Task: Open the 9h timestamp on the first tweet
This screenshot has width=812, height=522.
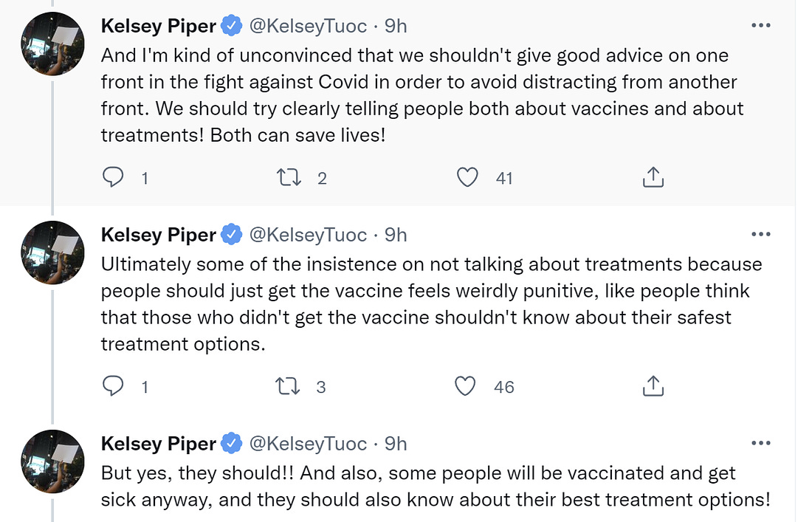Action: [396, 26]
